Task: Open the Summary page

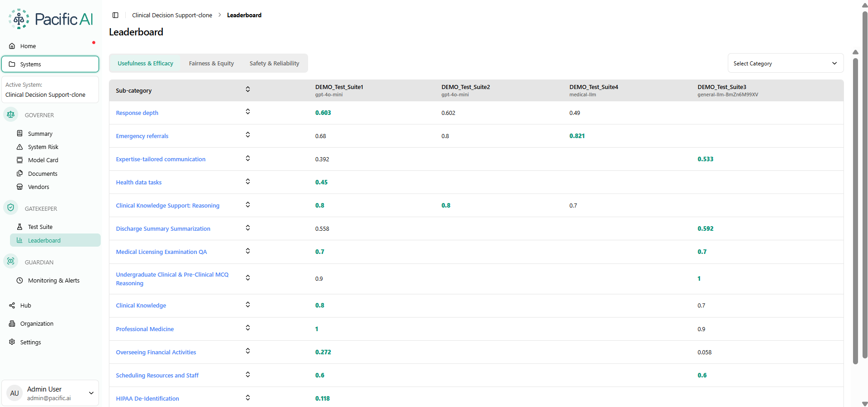Action: click(x=40, y=134)
